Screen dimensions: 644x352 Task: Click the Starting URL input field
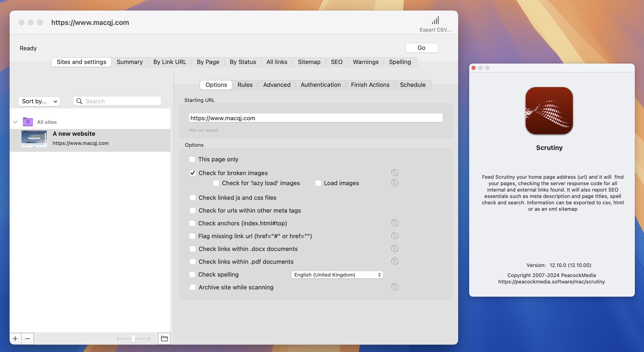[x=316, y=117]
